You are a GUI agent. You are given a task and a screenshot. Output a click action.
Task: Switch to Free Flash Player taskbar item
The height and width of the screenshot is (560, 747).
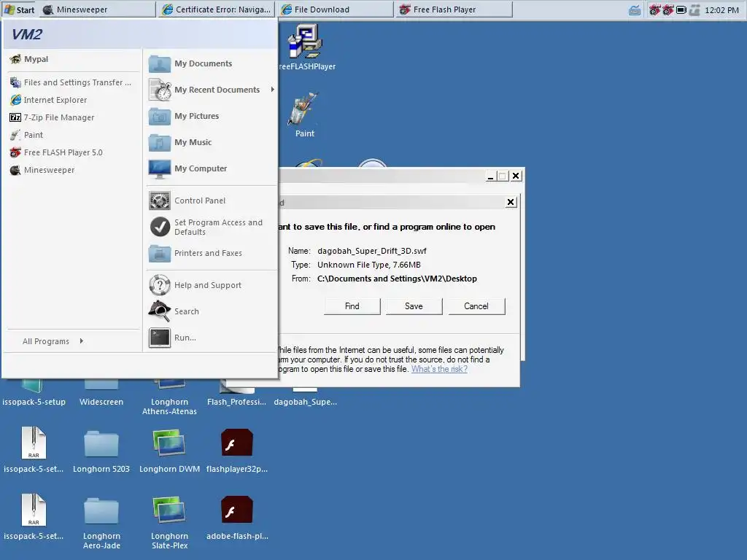[454, 9]
